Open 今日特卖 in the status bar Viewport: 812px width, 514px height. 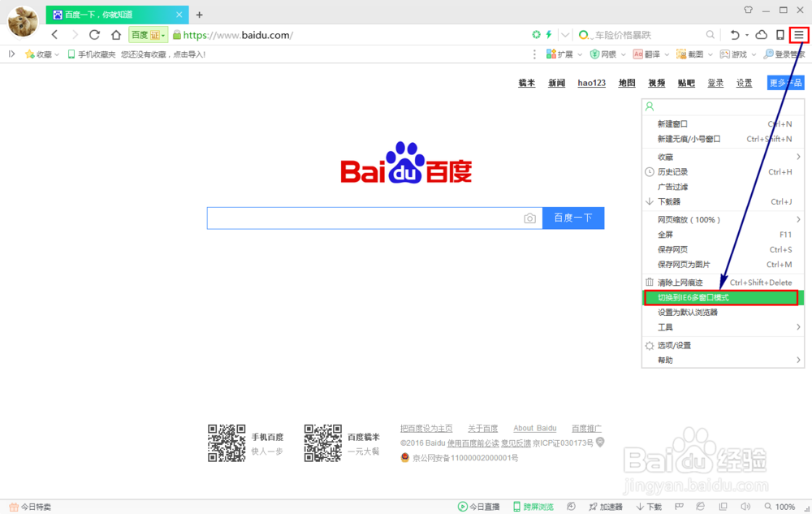[x=30, y=507]
